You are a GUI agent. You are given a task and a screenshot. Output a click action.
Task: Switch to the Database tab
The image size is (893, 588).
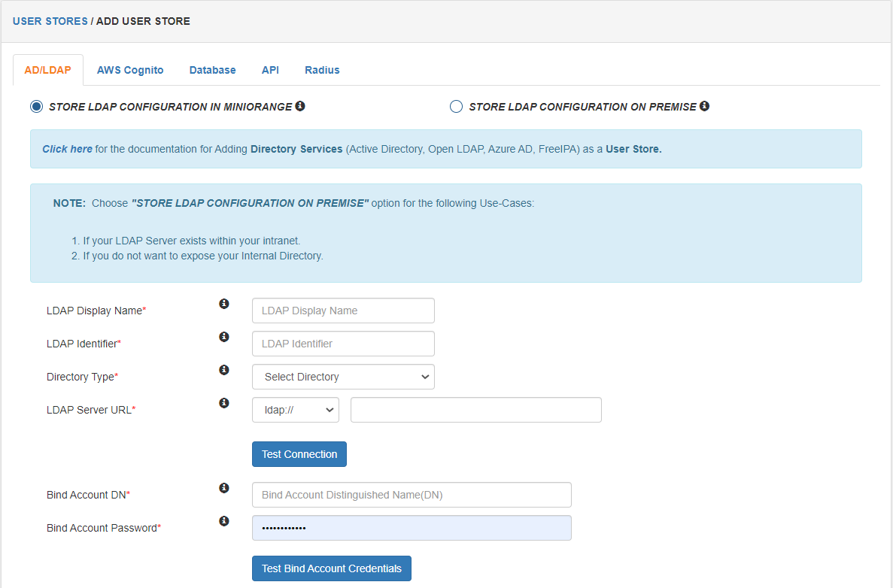(212, 70)
